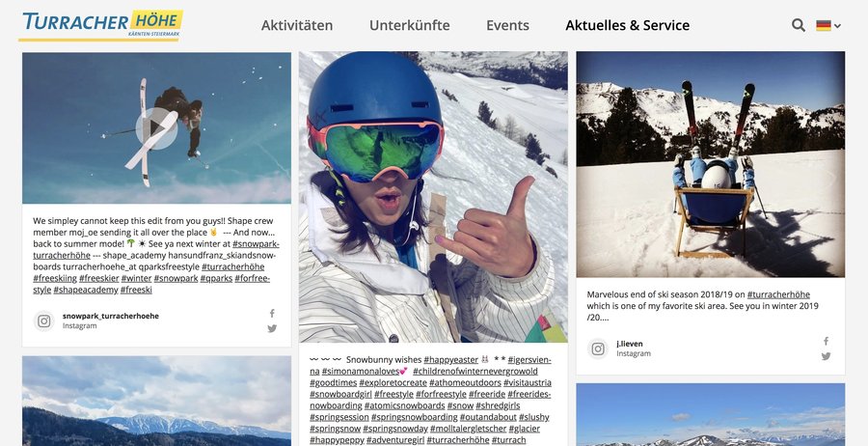Viewport: 868px width, 446px height.
Task: Share j.lieven post on Twitter
Action: [x=826, y=356]
